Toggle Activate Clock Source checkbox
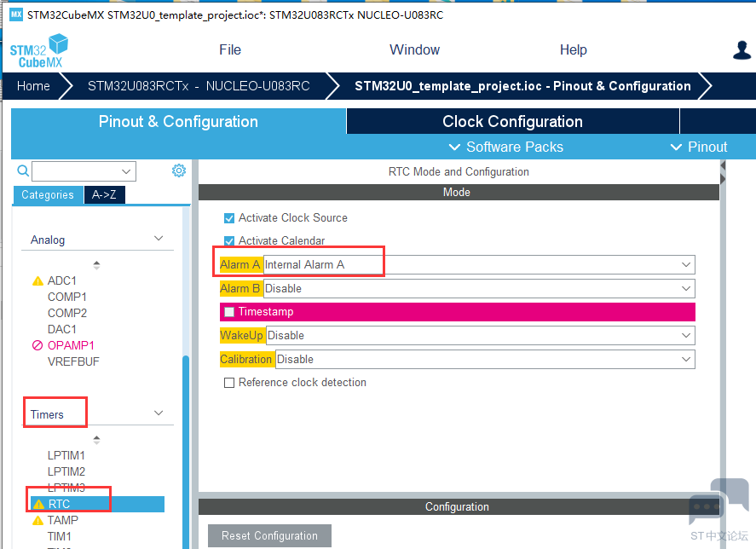The width and height of the screenshot is (756, 549). point(229,218)
